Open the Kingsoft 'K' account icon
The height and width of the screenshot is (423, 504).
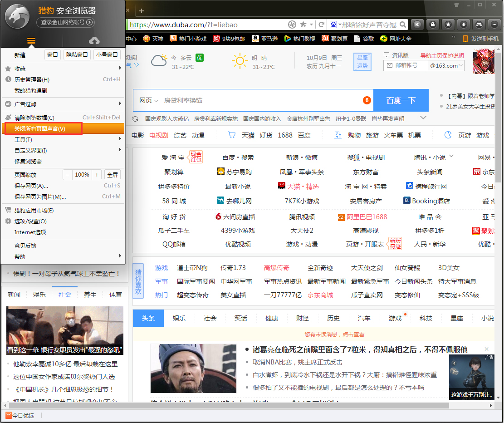click(x=417, y=25)
